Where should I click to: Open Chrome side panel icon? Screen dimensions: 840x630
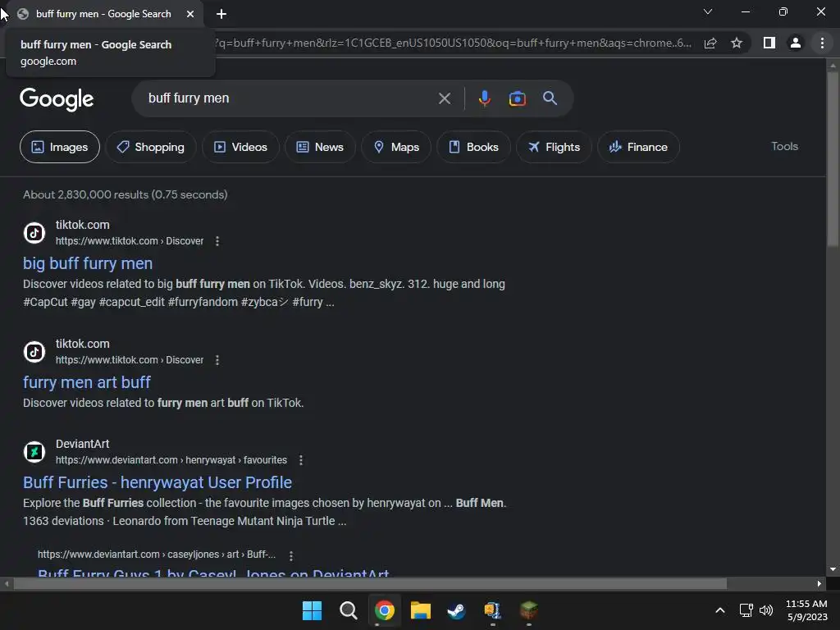point(769,43)
